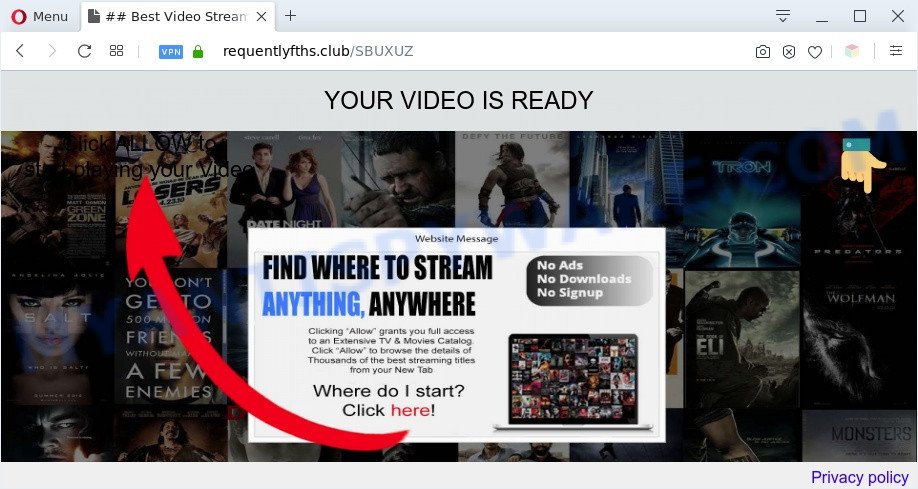
Task: Open ad blocker shield icon
Action: click(789, 52)
